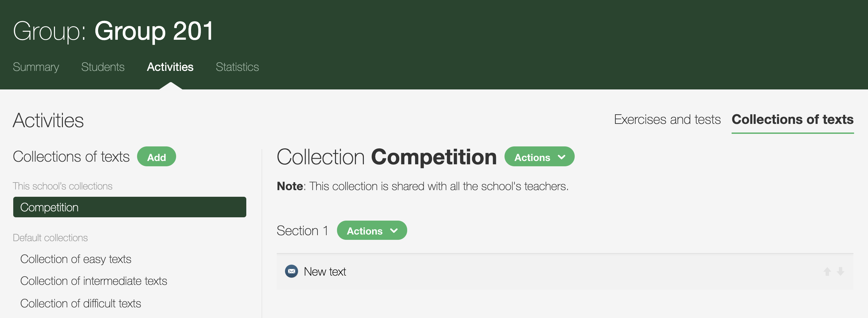View the Statistics tab
868x318 pixels.
(237, 67)
